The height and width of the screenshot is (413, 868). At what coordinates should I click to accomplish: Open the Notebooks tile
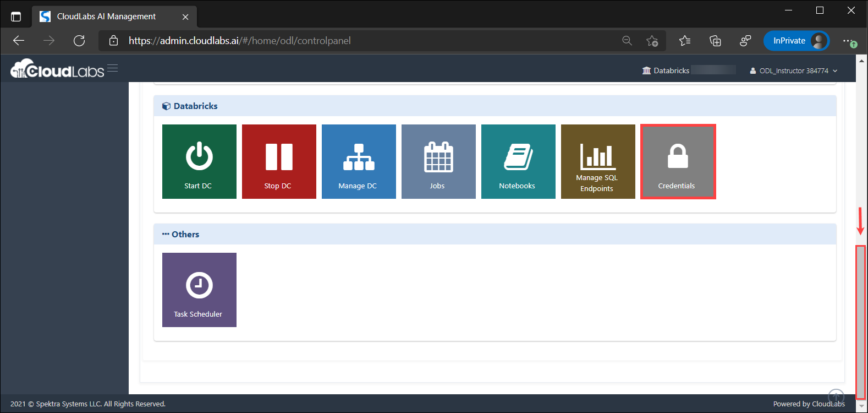(518, 161)
